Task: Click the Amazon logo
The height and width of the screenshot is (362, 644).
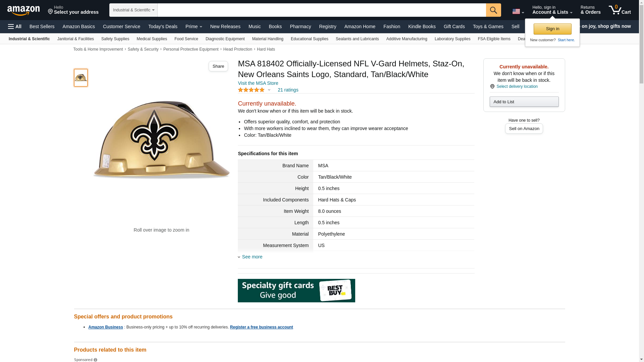Action: pos(23,10)
